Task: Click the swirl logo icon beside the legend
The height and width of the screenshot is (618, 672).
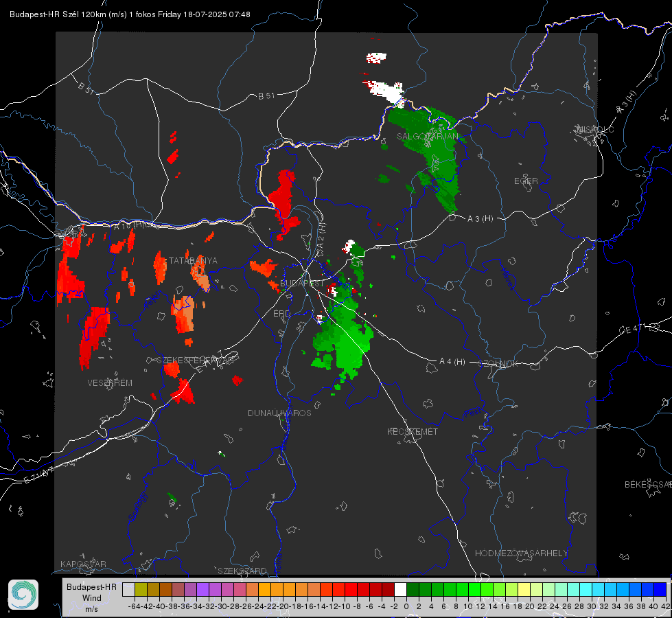Action: coord(23,595)
